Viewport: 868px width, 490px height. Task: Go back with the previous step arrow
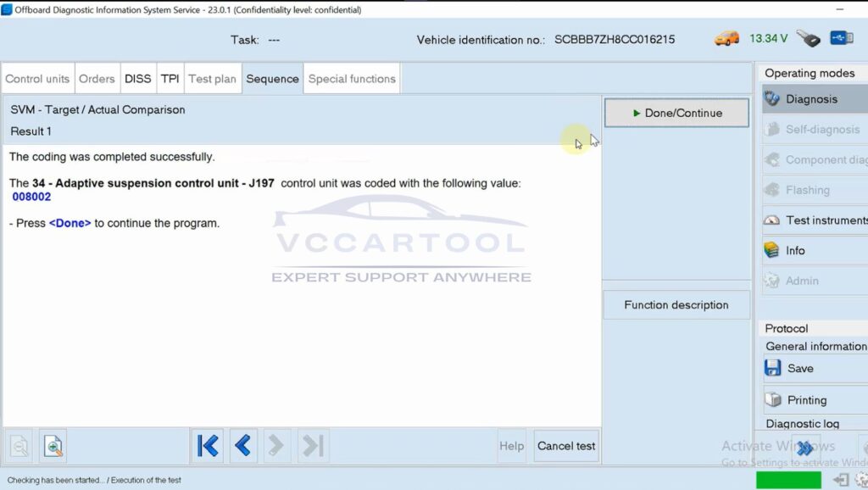[x=242, y=446]
